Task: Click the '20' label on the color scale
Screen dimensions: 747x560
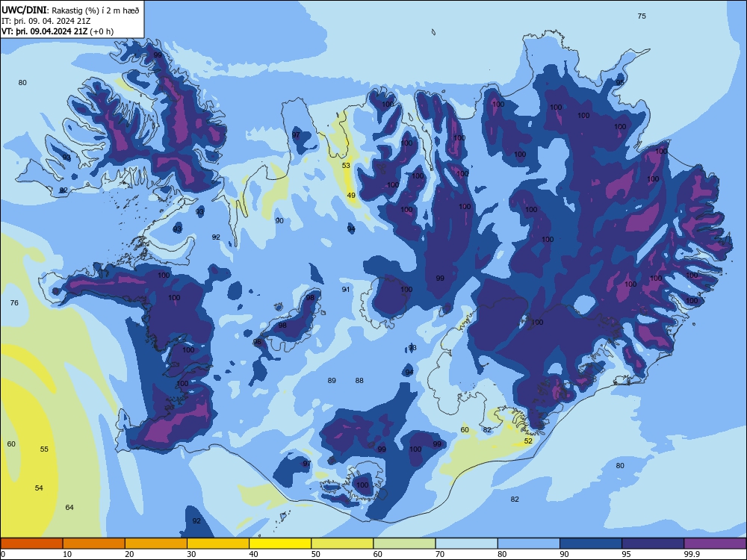Action: [129, 554]
